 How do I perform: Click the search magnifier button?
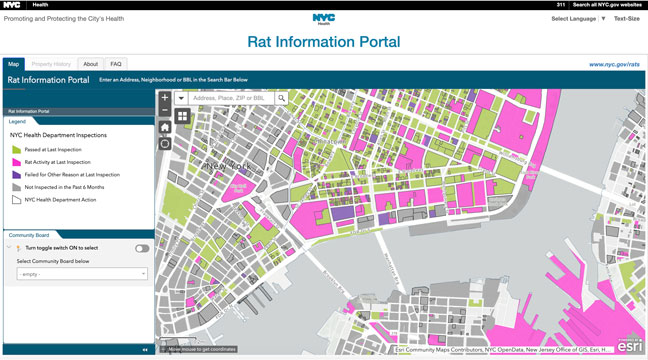[281, 98]
